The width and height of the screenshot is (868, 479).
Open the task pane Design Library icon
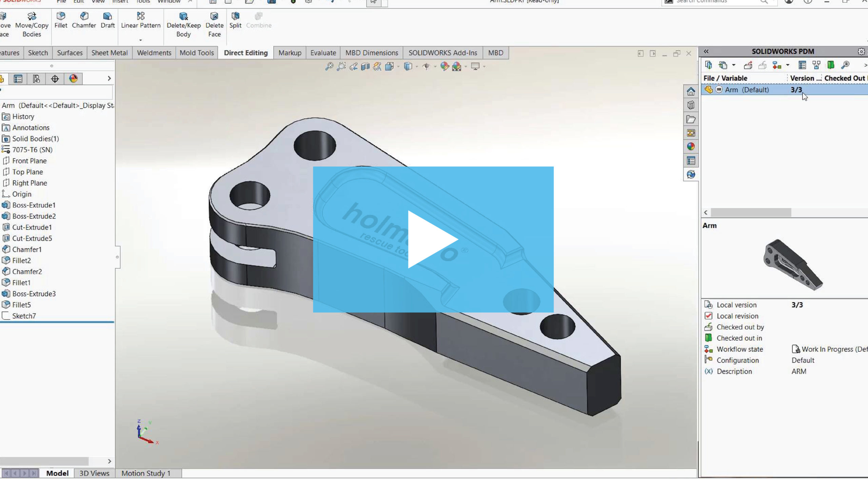click(x=691, y=105)
